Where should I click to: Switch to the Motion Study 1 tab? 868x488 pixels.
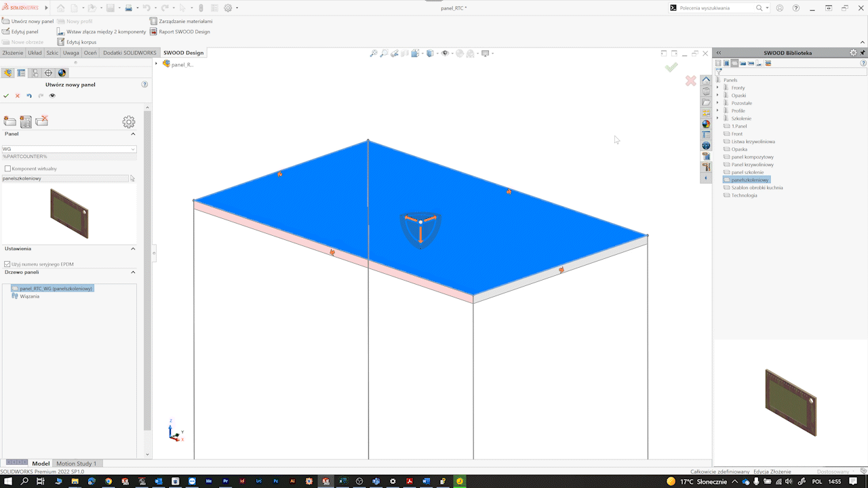click(77, 464)
